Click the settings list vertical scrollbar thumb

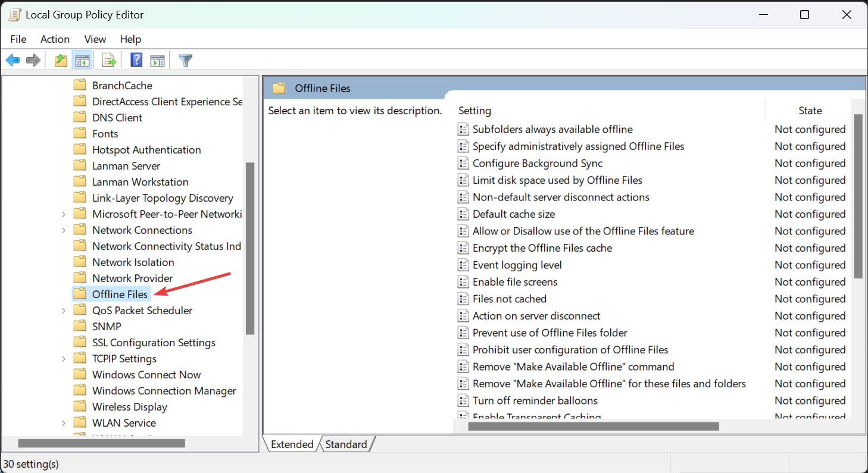coord(858,196)
